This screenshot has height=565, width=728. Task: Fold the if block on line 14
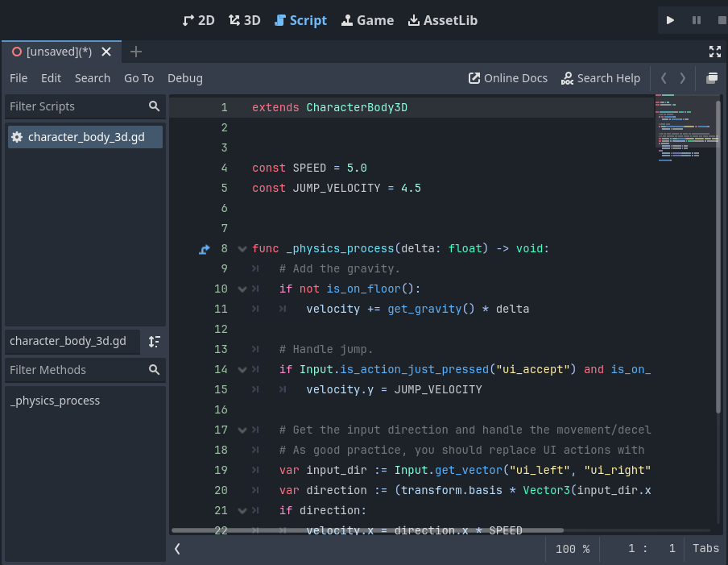click(x=241, y=369)
